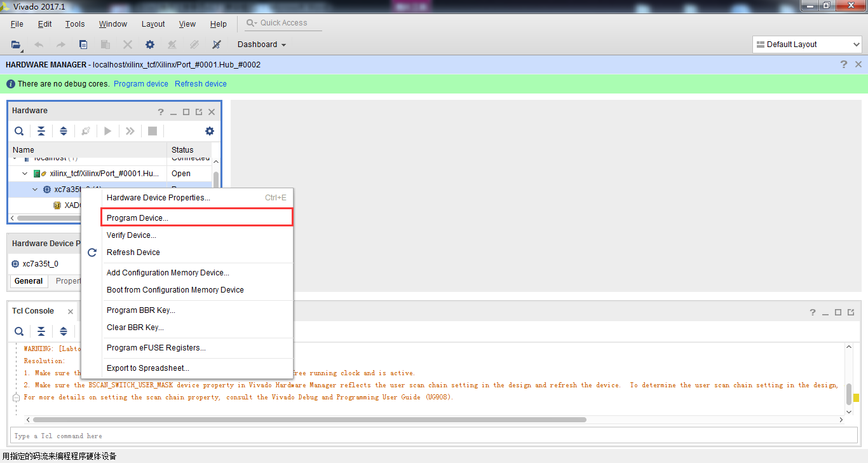Click the Search icon in the Hardware panel

pos(20,131)
